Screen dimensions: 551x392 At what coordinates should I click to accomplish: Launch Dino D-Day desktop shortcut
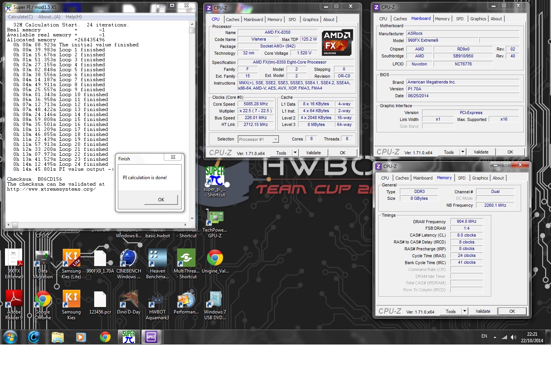(x=129, y=303)
